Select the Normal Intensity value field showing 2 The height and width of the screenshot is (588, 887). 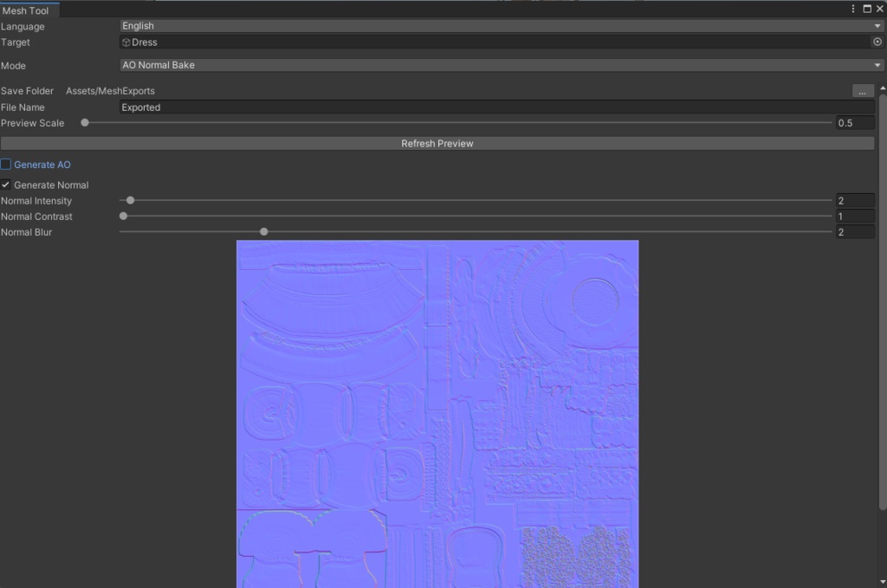click(x=856, y=200)
